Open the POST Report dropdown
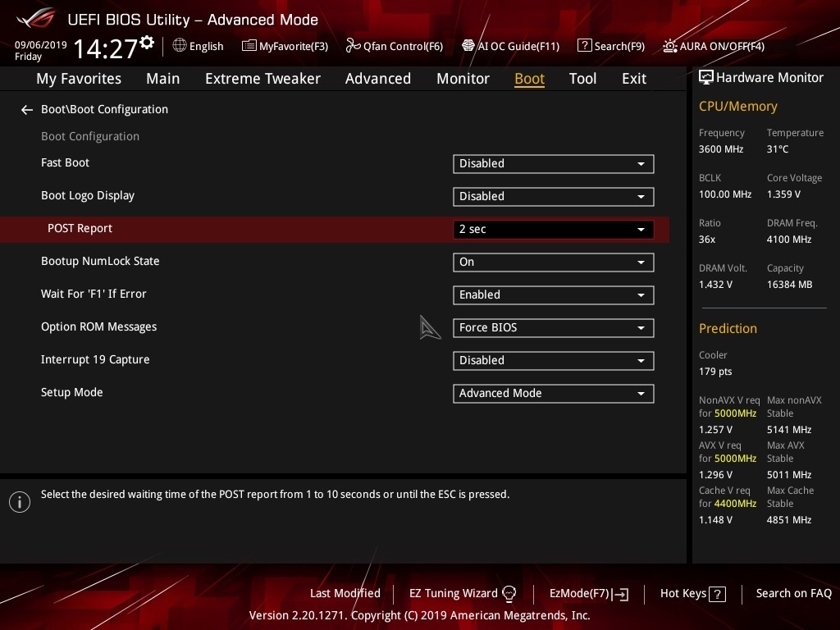Viewport: 840px width, 630px height. point(554,230)
